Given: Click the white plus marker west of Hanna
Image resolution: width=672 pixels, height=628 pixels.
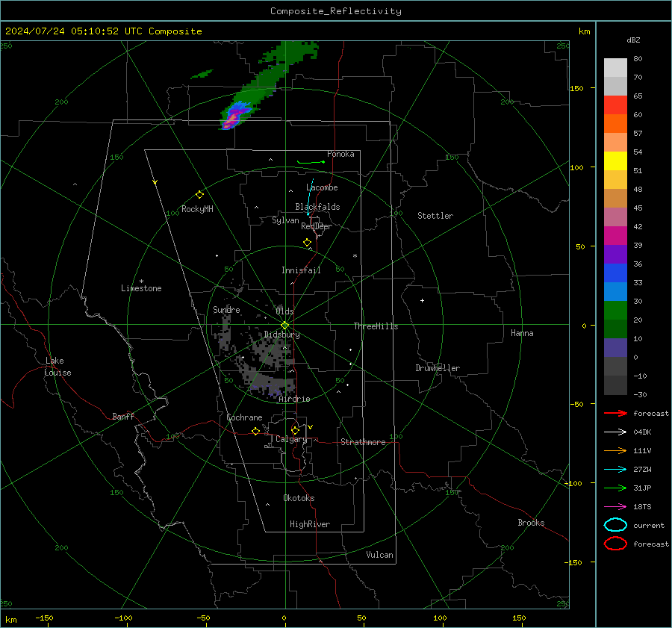Looking at the screenshot, I should pyautogui.click(x=422, y=300).
